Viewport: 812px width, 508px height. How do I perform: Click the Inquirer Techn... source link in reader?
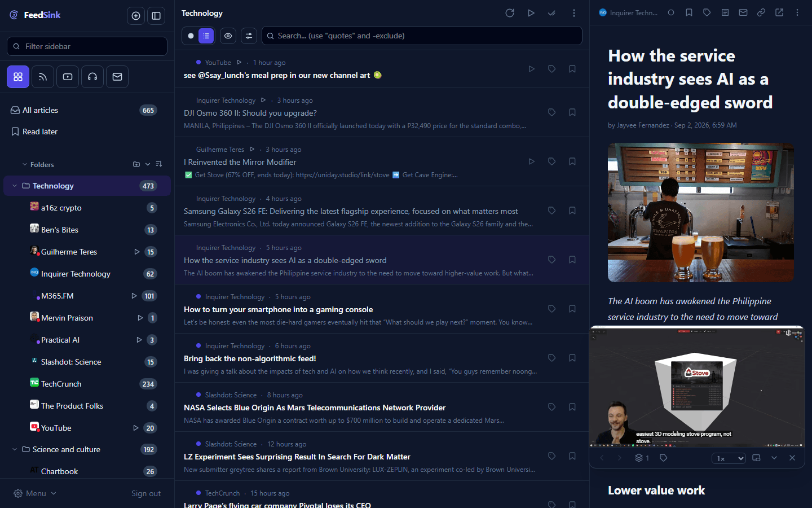point(628,12)
